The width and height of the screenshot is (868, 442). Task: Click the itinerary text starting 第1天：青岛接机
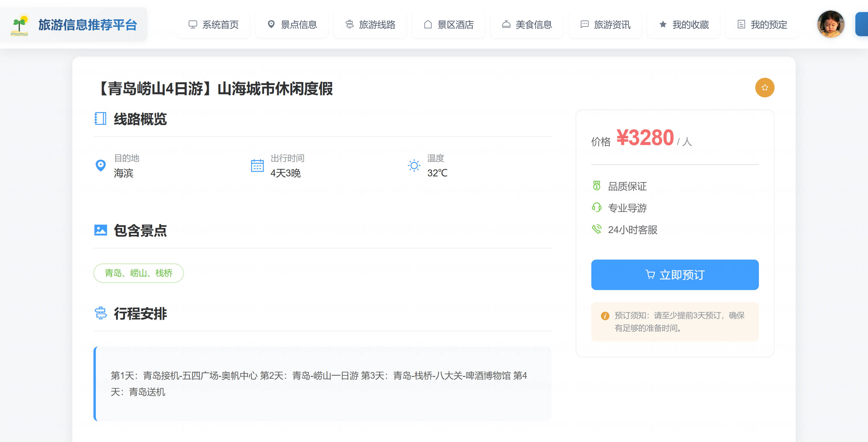(319, 384)
